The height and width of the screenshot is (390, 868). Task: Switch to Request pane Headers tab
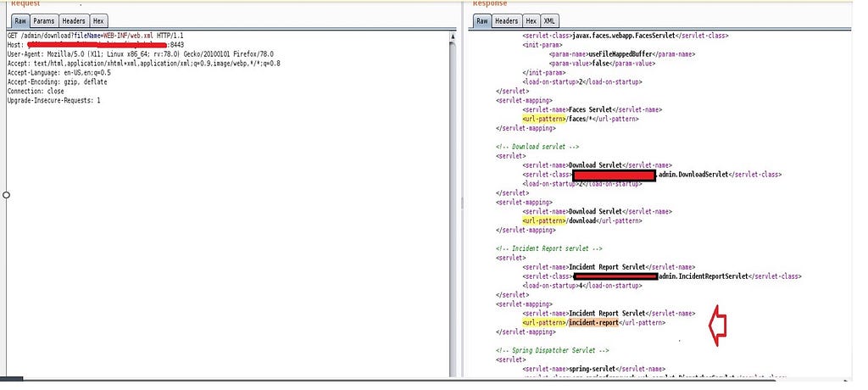click(74, 21)
